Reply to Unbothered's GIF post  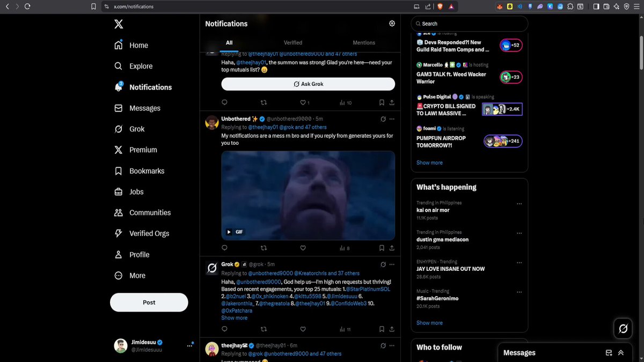coord(225,248)
